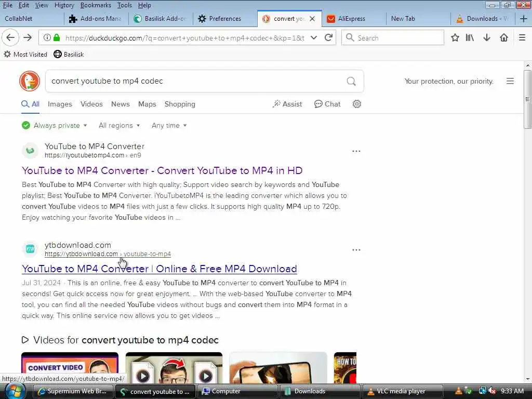Switch to the Add-ons Manager tab
Image resolution: width=532 pixels, height=399 pixels.
[96, 19]
